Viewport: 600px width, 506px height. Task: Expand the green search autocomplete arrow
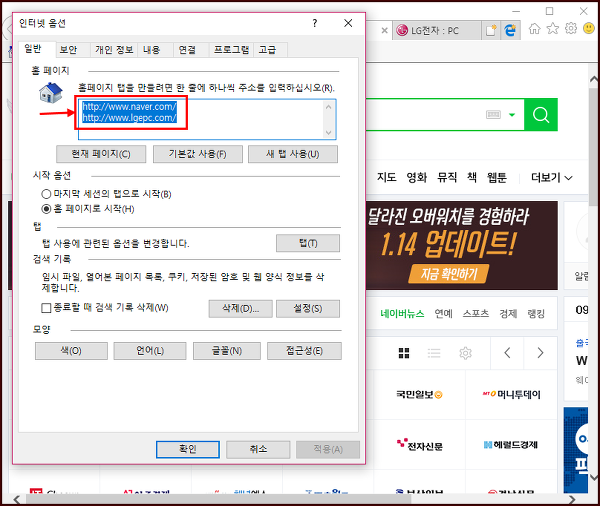512,114
